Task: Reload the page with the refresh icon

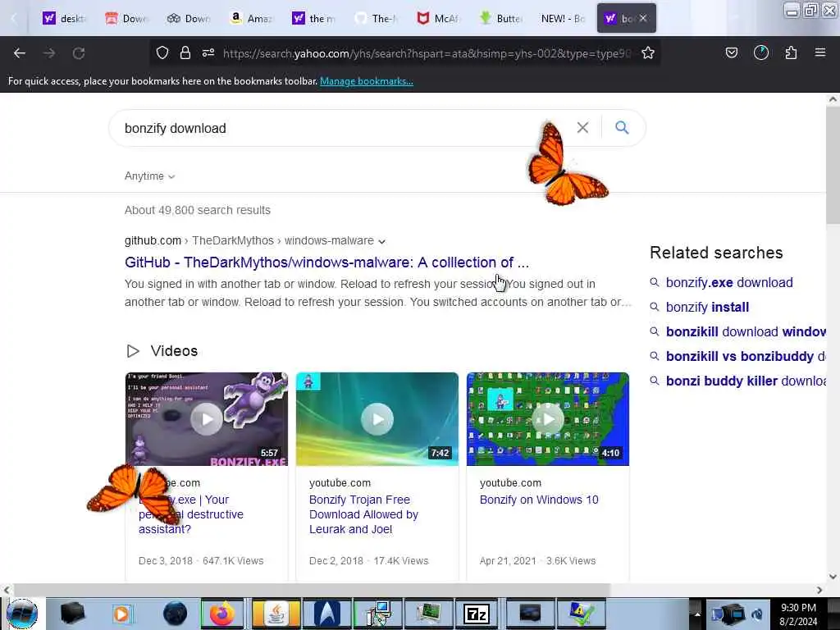Action: [79, 53]
